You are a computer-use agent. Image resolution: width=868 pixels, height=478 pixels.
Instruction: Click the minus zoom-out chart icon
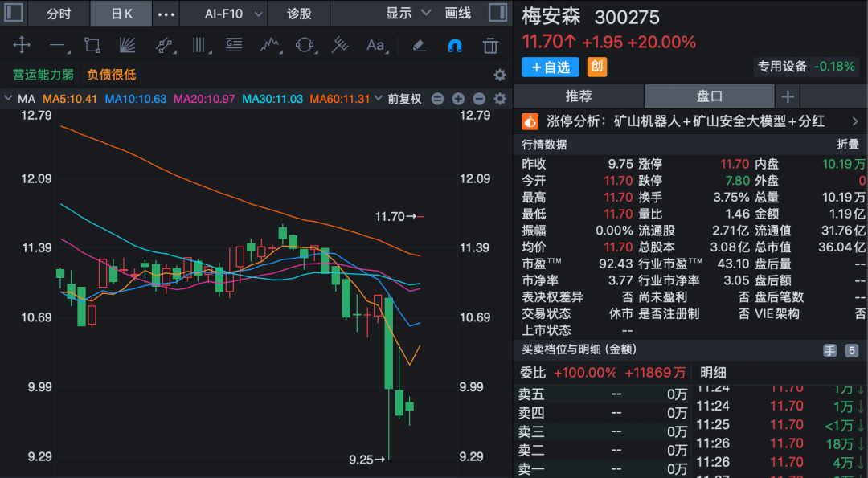tap(479, 99)
